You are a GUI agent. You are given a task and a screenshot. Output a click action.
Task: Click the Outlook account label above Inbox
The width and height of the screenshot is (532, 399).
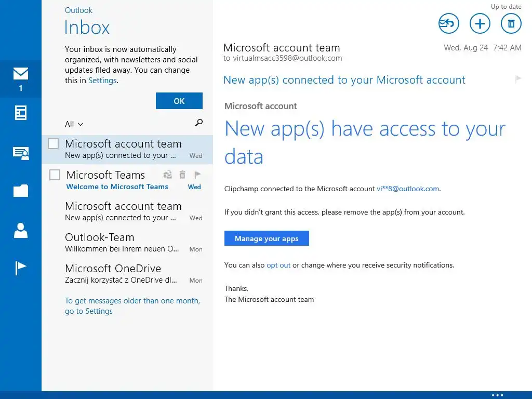78,10
